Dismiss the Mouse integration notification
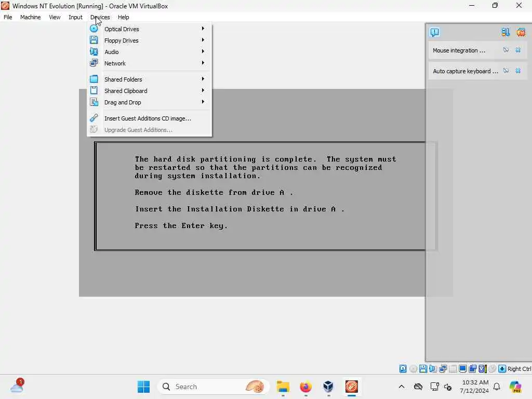Viewport: 532px width, 399px height. click(x=518, y=50)
